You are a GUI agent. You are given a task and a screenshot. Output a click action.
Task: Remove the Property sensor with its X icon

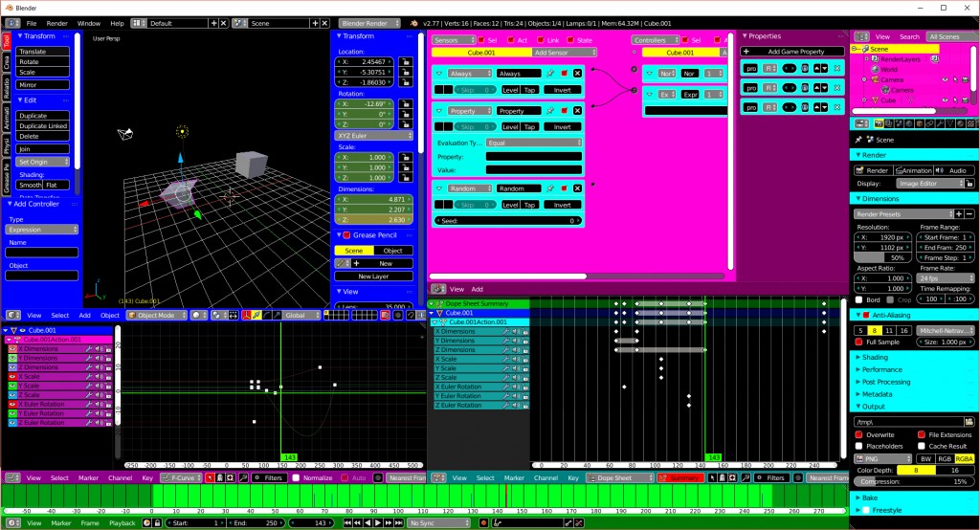[x=577, y=111]
